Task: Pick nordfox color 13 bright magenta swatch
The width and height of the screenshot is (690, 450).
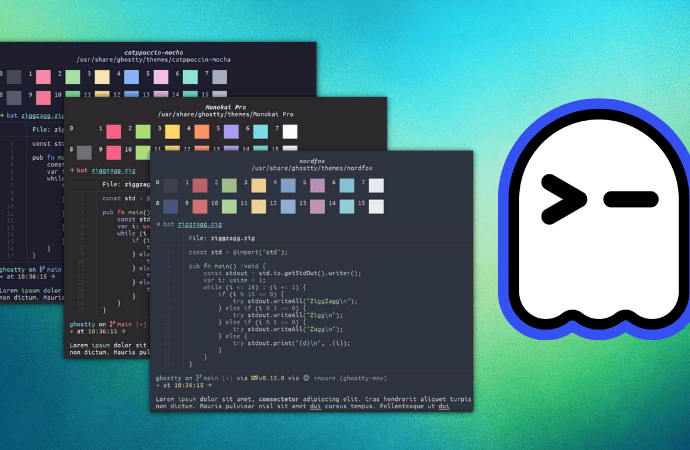Action: pyautogui.click(x=317, y=207)
